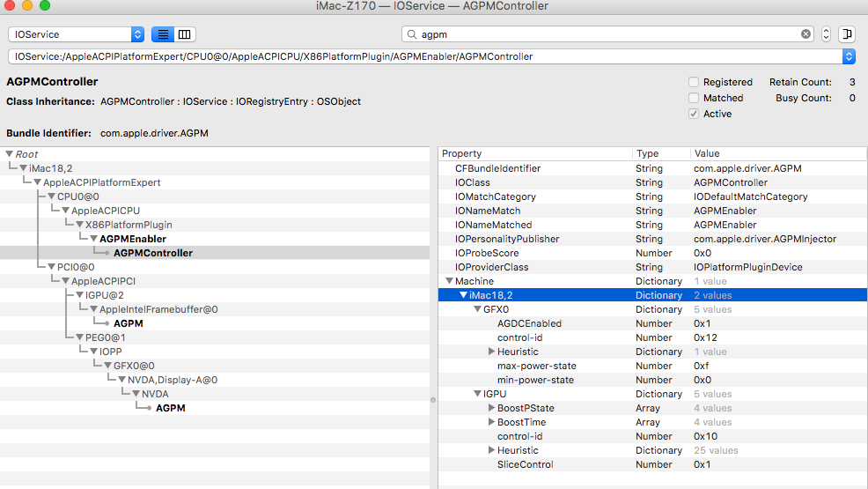868x489 pixels.
Task: Select the NVDA,Display-A@0 tree item
Action: [173, 380]
